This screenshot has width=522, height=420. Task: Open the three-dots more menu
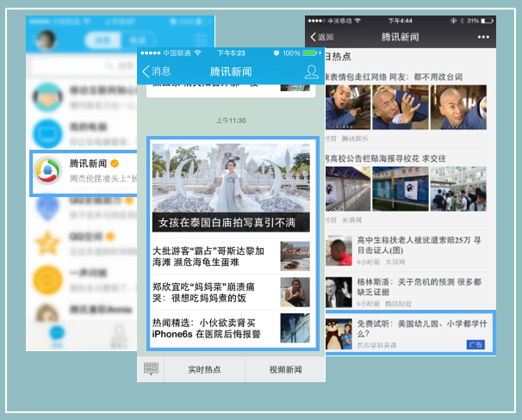tap(483, 37)
